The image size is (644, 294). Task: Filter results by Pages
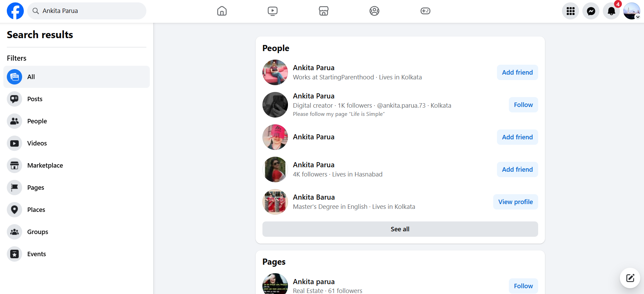(x=77, y=188)
